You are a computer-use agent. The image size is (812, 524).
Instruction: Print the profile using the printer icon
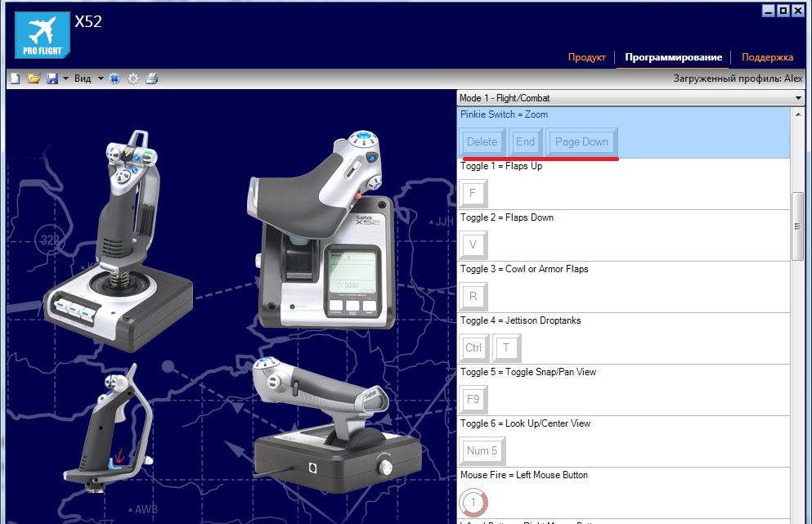pyautogui.click(x=152, y=78)
